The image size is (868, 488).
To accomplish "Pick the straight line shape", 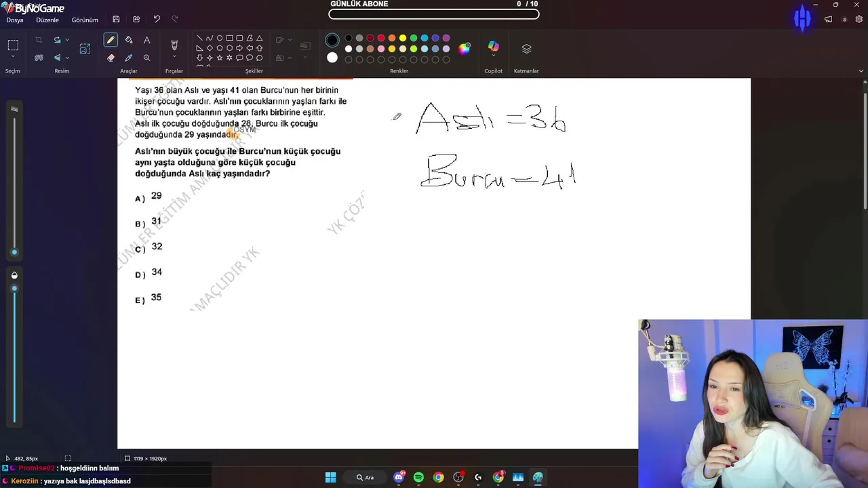I will point(199,38).
